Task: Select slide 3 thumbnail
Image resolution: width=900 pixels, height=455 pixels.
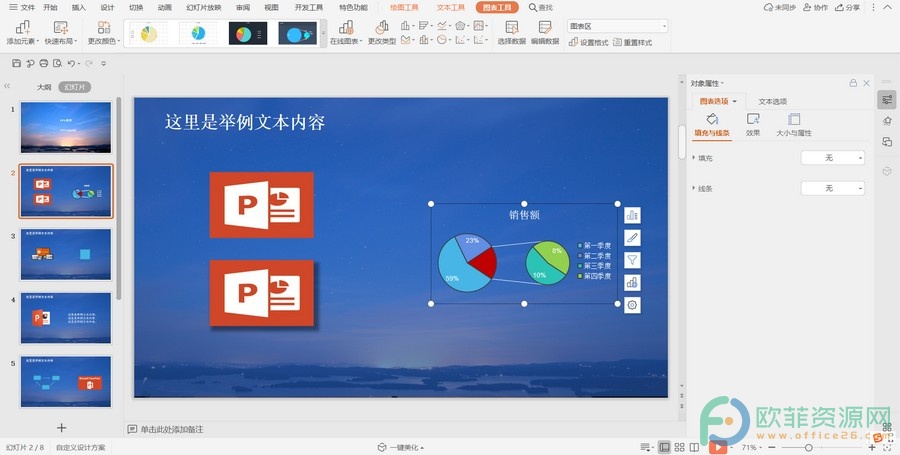Action: [66, 254]
